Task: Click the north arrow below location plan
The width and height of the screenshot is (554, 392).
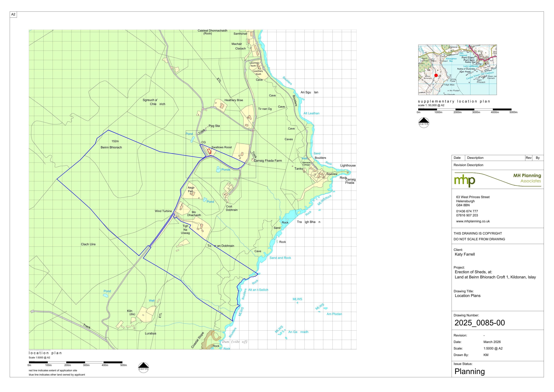Action: [x=143, y=367]
